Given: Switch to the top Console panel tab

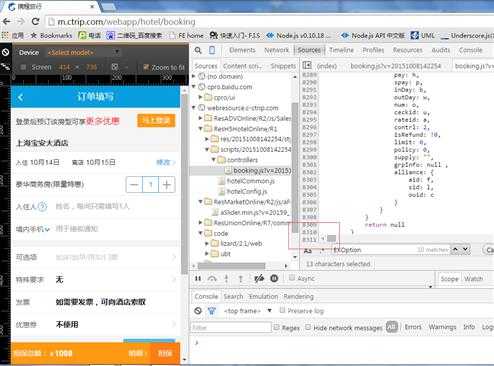Looking at the screenshot, I should pyautogui.click(x=470, y=50).
